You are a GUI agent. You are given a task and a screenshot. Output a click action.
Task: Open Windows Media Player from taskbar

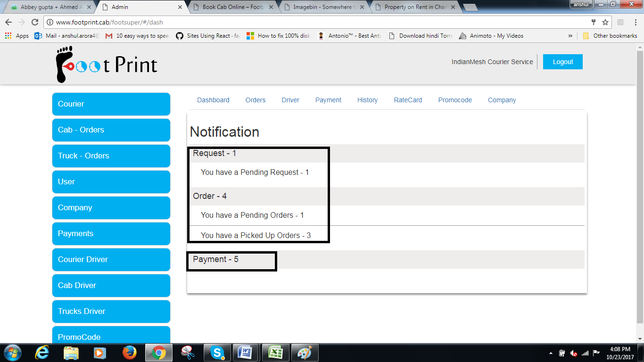(x=100, y=353)
